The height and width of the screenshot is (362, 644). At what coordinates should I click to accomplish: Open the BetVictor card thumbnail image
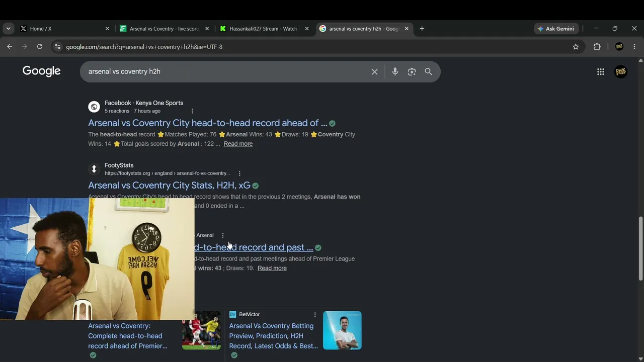coord(342,330)
